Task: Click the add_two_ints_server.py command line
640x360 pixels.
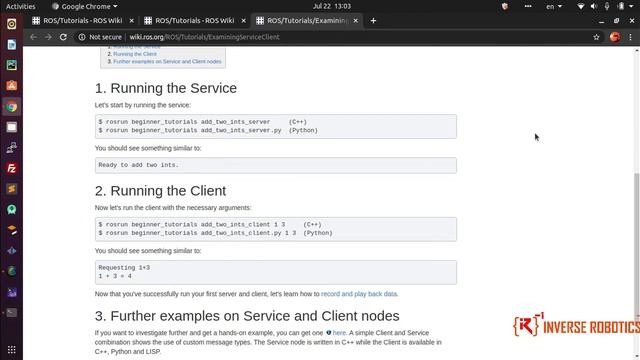Action: point(208,130)
